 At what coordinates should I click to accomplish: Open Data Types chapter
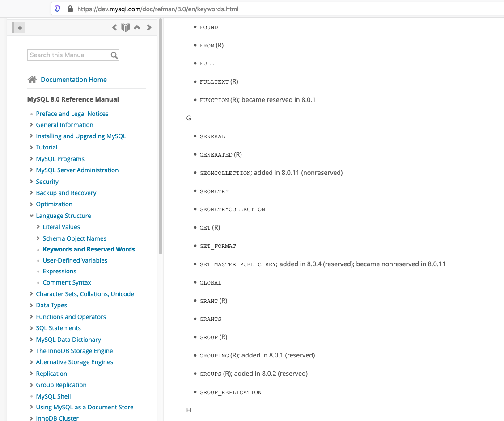(x=51, y=305)
